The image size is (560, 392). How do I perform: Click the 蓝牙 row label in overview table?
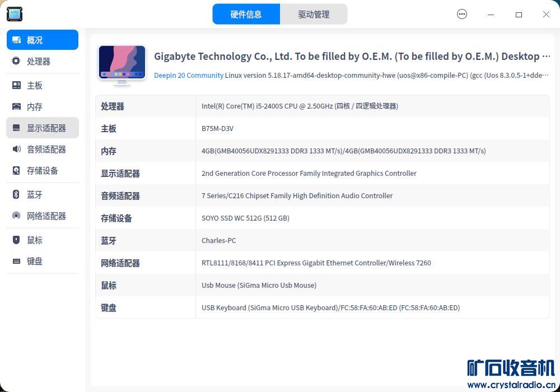pos(109,241)
